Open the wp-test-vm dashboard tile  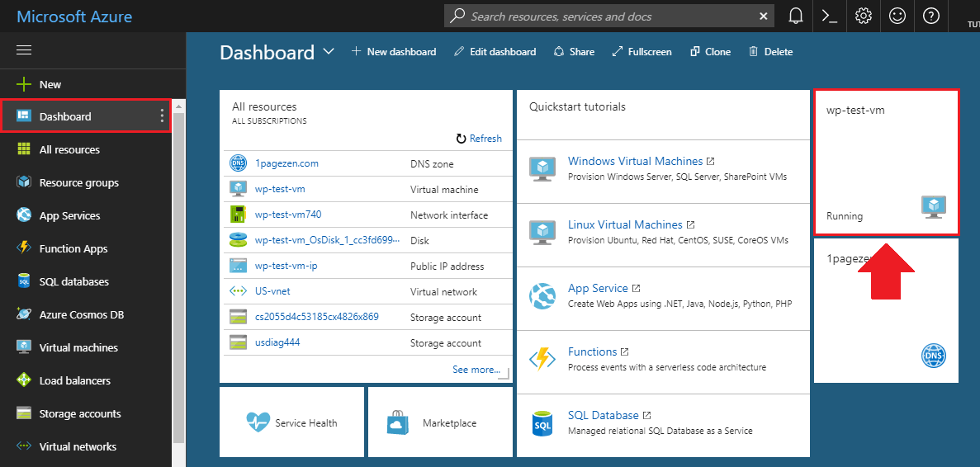click(886, 163)
